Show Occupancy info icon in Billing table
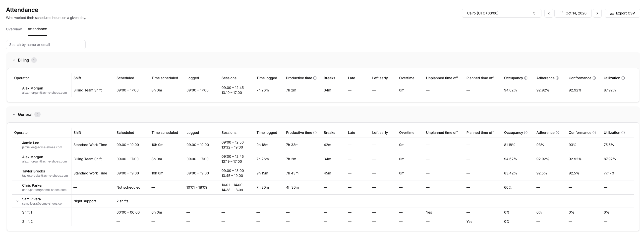 coord(526,78)
